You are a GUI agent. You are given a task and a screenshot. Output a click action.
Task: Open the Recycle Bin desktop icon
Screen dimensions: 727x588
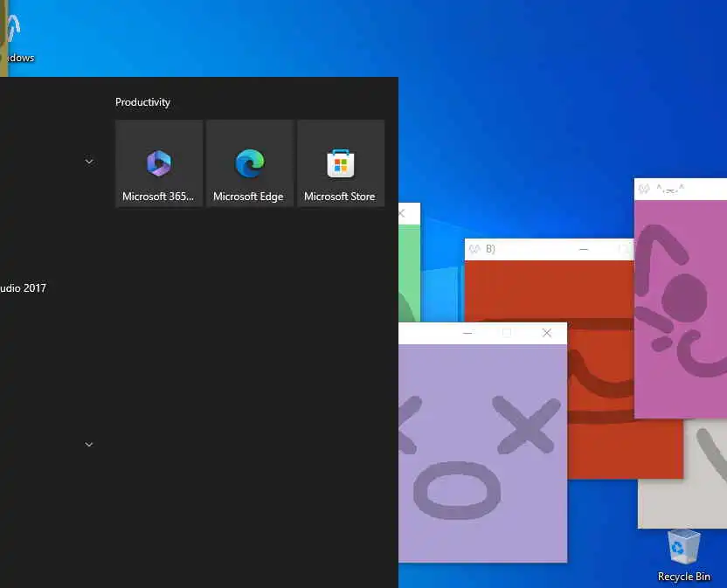coord(684,556)
